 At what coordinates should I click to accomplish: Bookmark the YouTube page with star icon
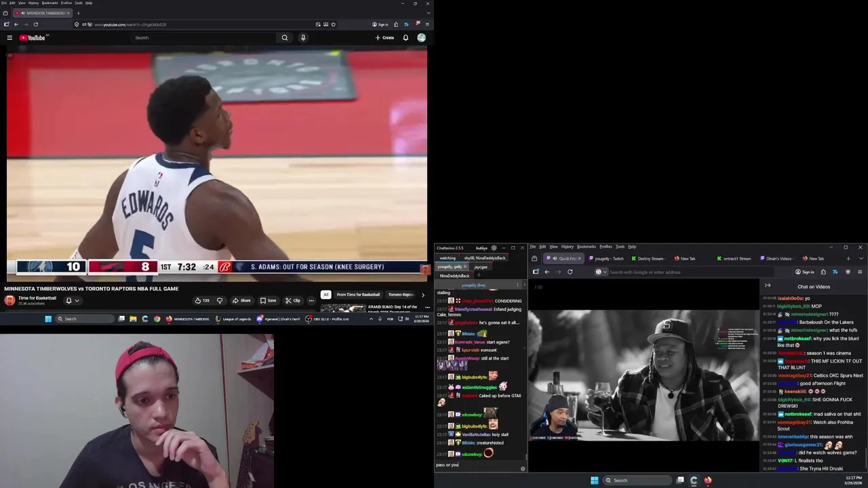click(x=334, y=24)
